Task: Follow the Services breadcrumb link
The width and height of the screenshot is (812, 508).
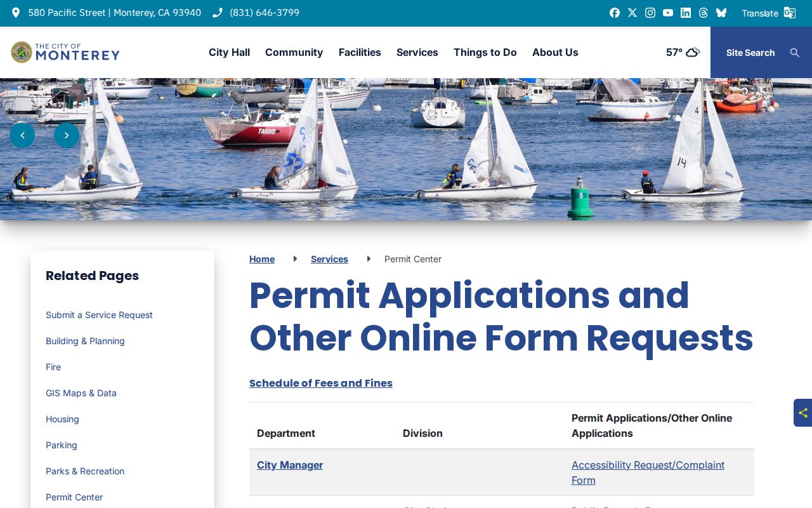Action: 329,259
